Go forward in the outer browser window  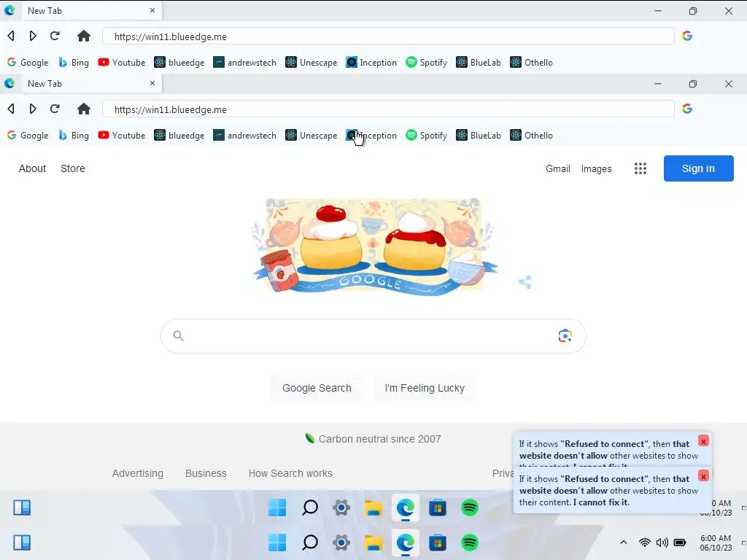(x=33, y=36)
